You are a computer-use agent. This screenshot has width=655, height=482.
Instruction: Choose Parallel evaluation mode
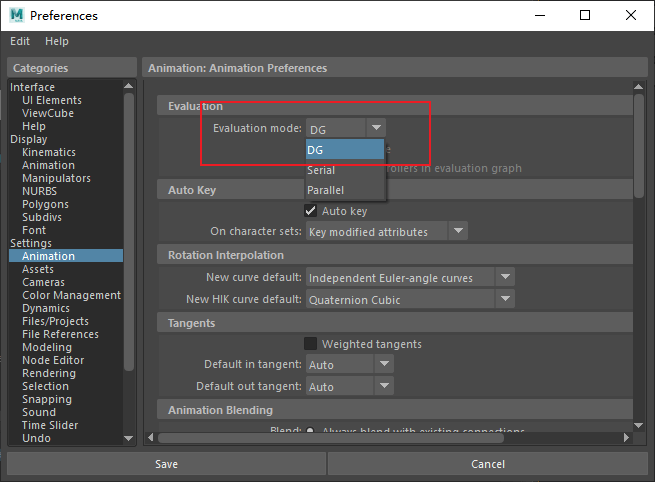click(345, 190)
